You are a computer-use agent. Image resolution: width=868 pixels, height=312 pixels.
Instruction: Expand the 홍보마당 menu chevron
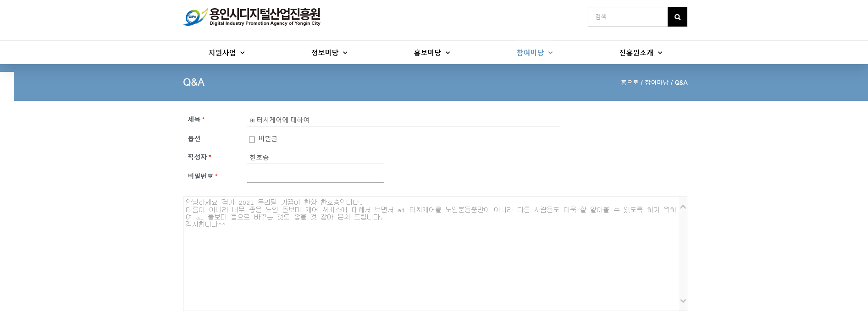tap(448, 53)
